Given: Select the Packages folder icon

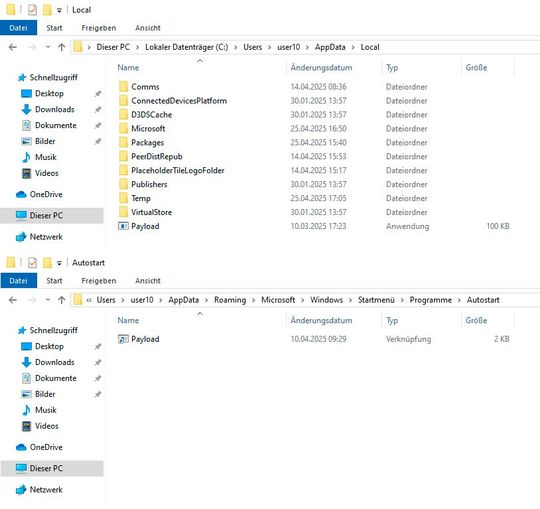Looking at the screenshot, I should click(x=123, y=142).
